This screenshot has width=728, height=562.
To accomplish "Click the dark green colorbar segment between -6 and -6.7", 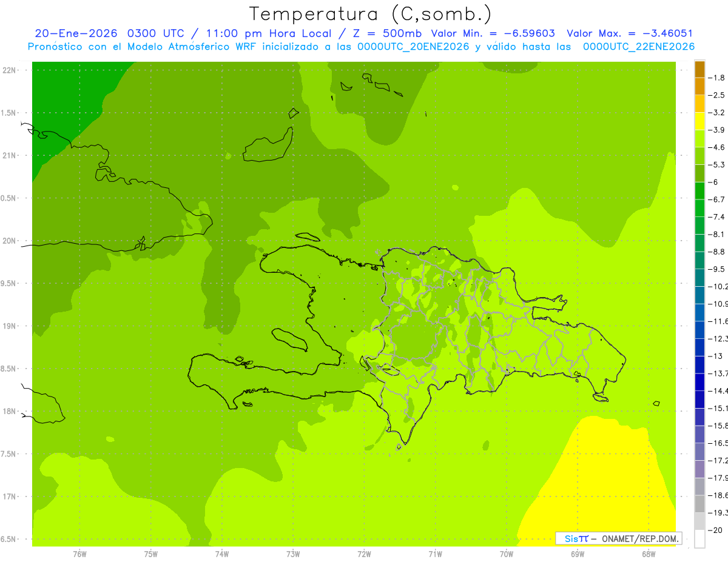I will (699, 191).
